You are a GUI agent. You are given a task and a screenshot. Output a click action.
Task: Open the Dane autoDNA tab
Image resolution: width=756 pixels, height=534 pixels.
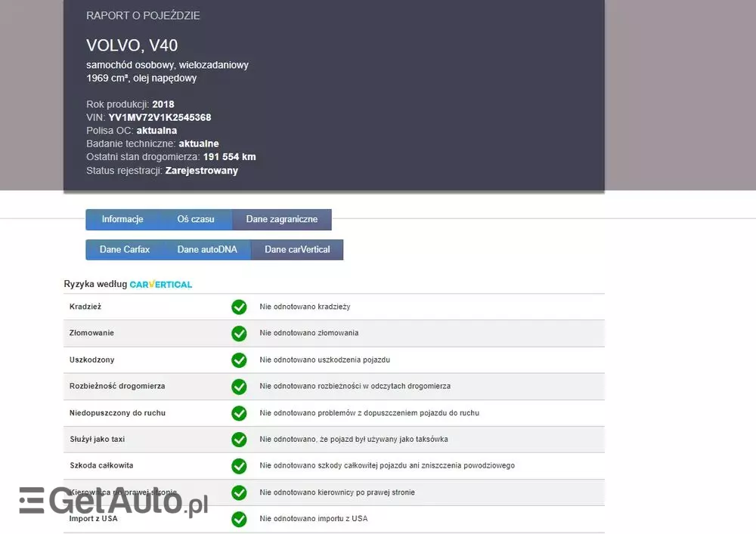point(207,249)
